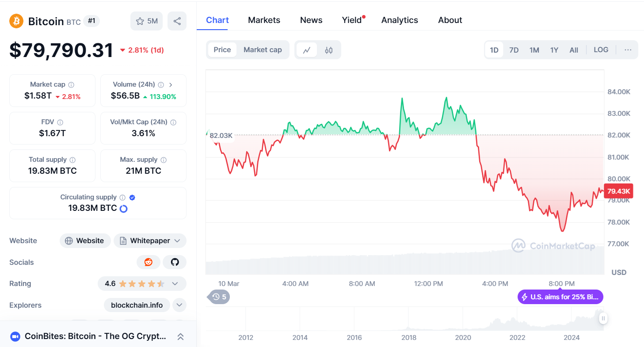Click the verified circulating supply badge
The image size is (644, 347).
tap(132, 197)
